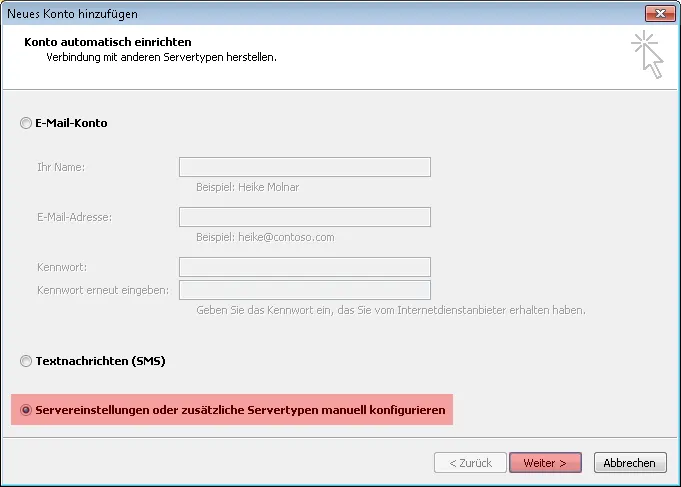Click the wizard cursor icon in the header
Image resolution: width=681 pixels, height=487 pixels.
tap(647, 54)
